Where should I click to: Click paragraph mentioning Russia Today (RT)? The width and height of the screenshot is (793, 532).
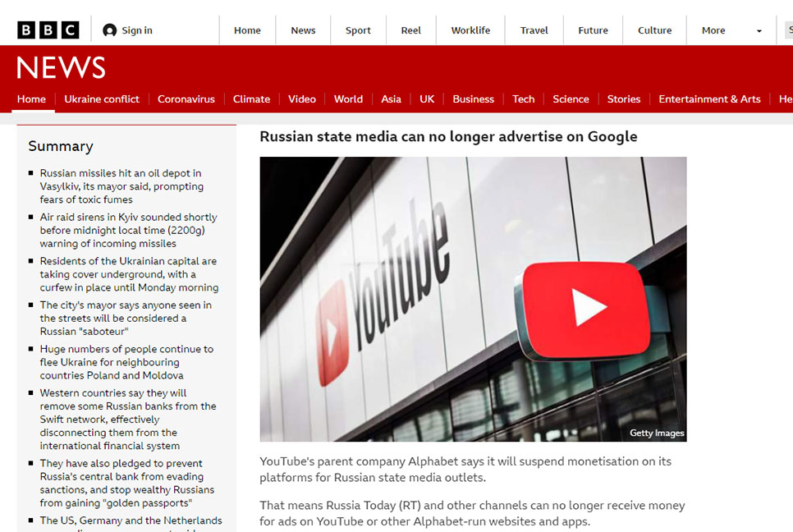[x=472, y=513]
